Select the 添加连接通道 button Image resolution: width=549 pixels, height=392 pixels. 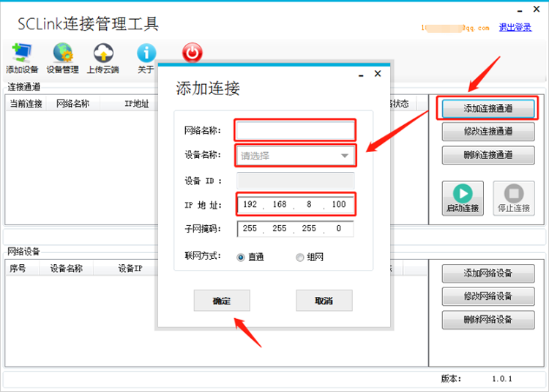488,108
